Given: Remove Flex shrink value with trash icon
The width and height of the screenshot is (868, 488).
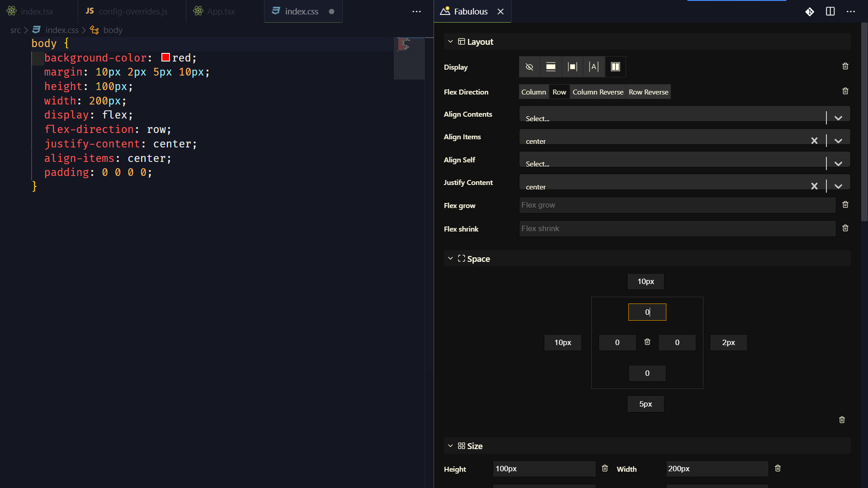Looking at the screenshot, I should (845, 228).
